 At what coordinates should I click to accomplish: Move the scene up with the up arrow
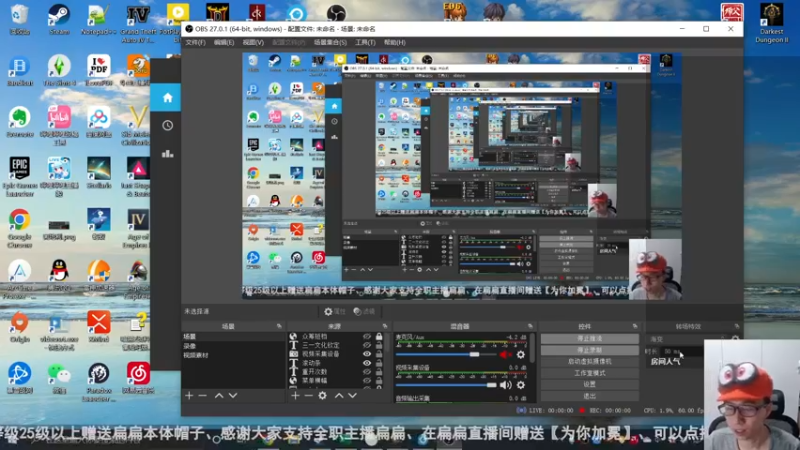pos(219,395)
